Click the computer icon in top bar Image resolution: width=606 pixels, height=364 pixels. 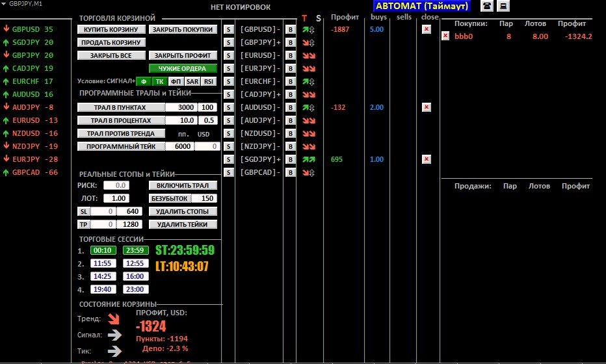coord(503,6)
